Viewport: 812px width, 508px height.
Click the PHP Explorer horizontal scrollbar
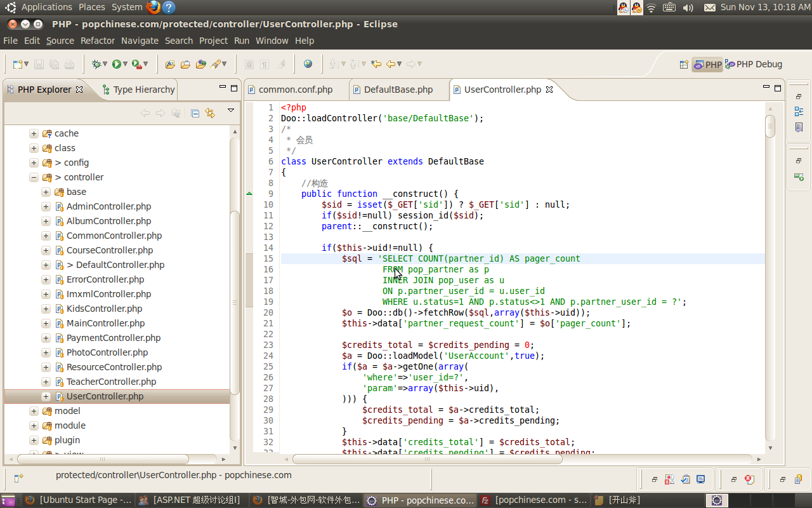tap(103, 458)
